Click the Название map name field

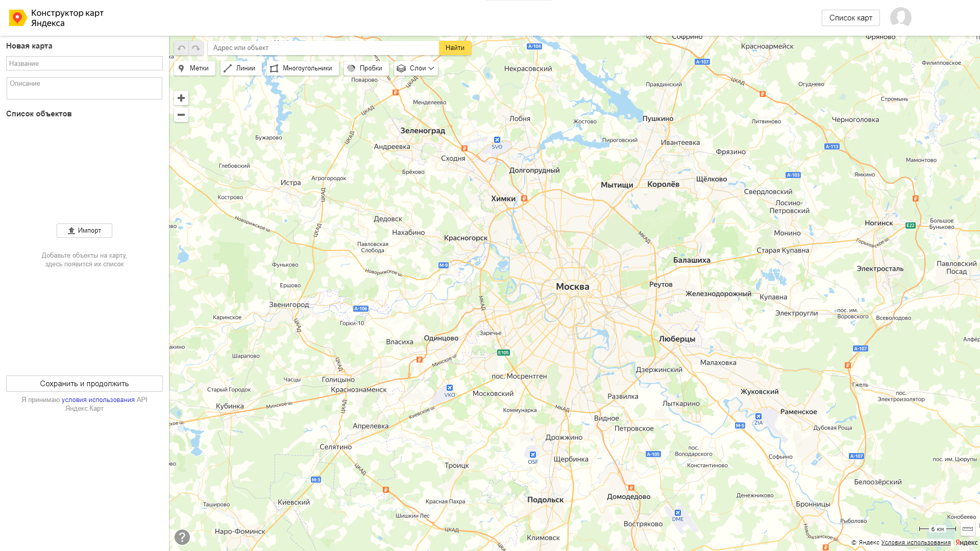point(84,63)
